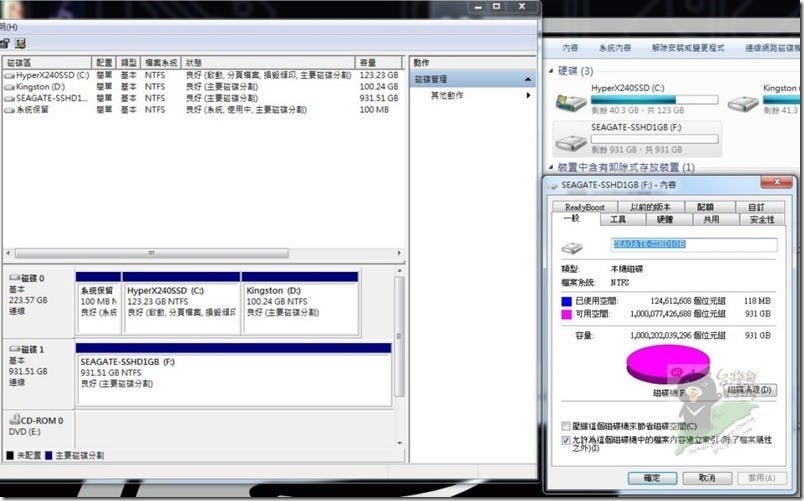Select the Kingston (D:) 100.24 GB partition block
The image size is (804, 501).
tap(300, 304)
